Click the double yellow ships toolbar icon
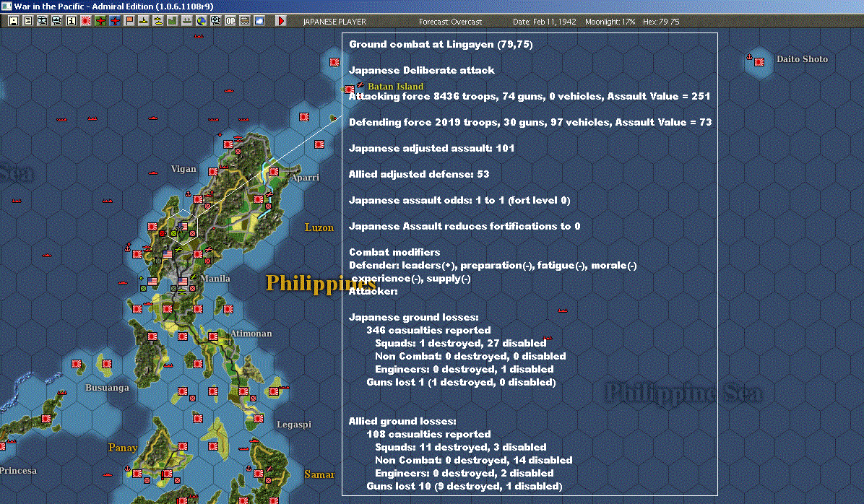 157,21
